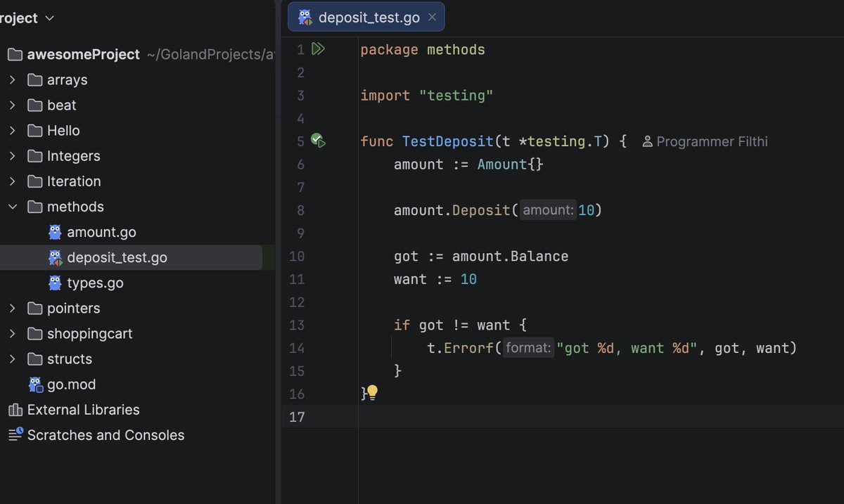The height and width of the screenshot is (504, 844).
Task: Click the Programmer Filthi author annotation
Action: [705, 142]
